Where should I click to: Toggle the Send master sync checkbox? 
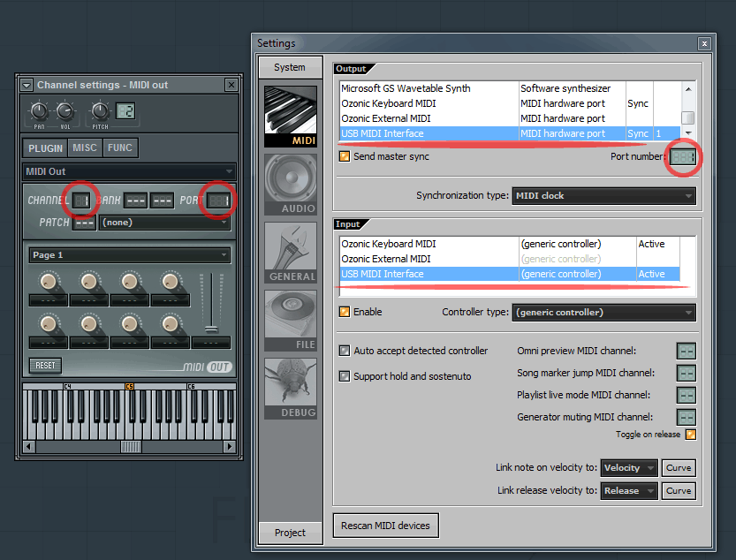coord(345,156)
